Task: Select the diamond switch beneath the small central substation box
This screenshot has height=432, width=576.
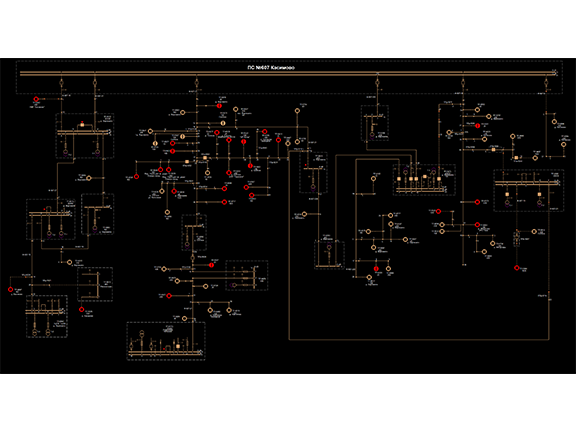Action: point(192,258)
